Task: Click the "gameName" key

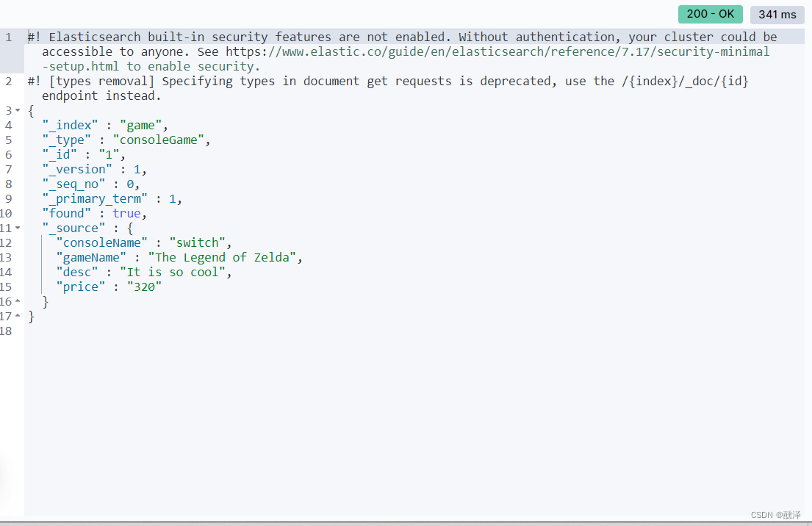Action: pyautogui.click(x=91, y=257)
